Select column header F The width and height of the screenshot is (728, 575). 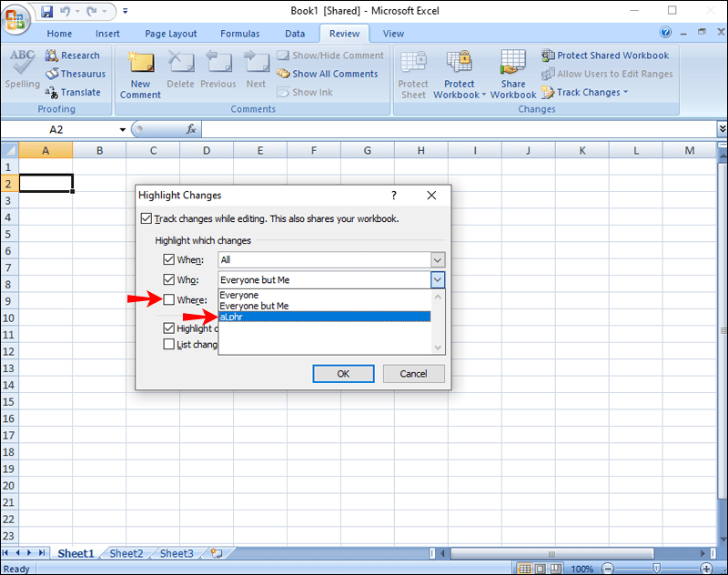pyautogui.click(x=314, y=150)
